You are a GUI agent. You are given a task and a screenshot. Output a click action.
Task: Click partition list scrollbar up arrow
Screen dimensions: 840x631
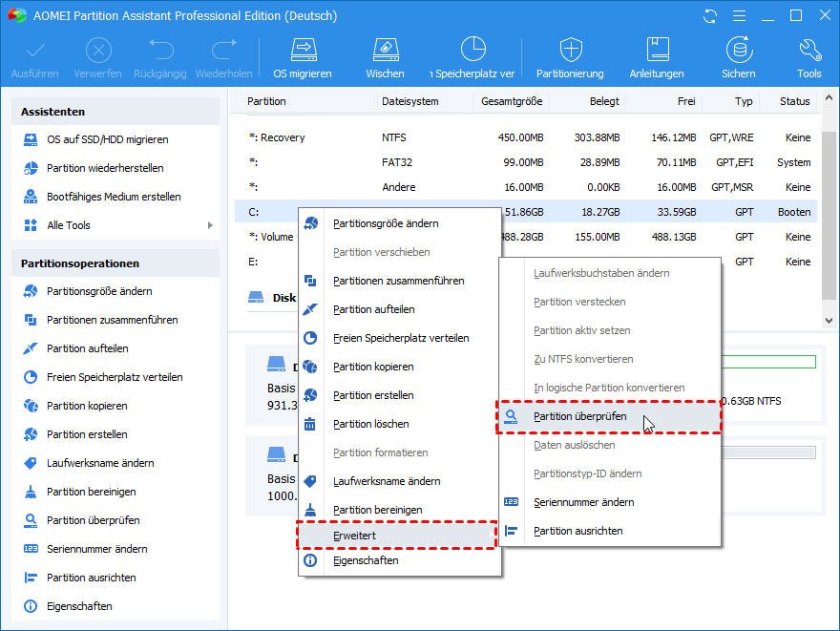coord(829,98)
